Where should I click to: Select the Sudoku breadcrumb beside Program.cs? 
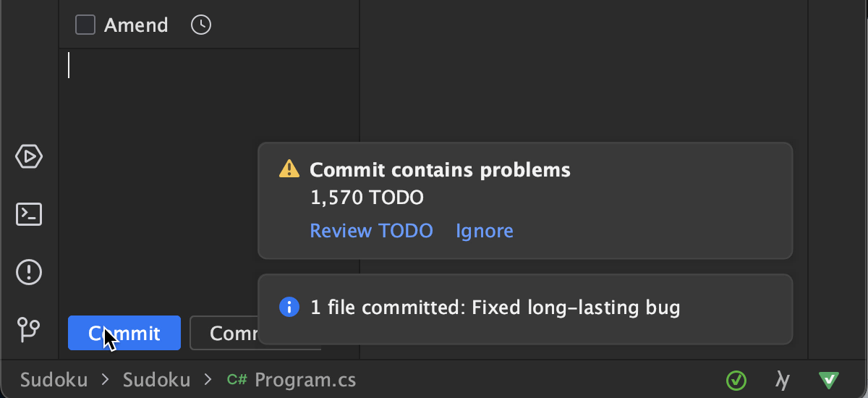click(x=156, y=380)
